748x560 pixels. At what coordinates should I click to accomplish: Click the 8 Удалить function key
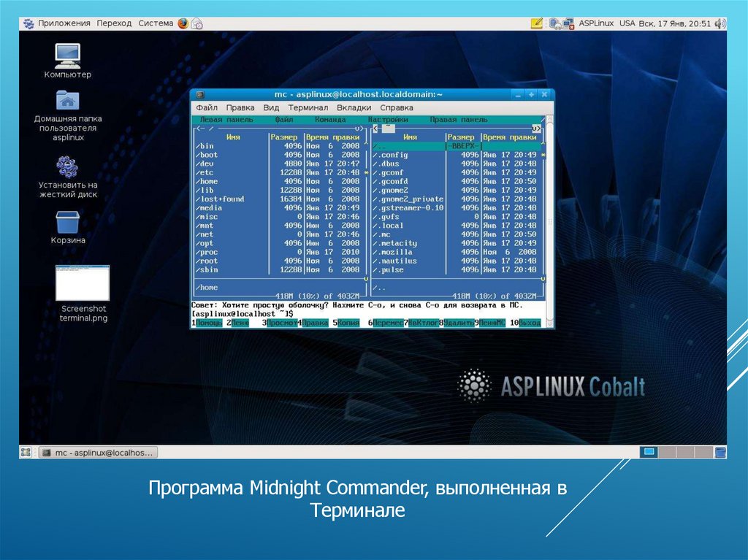tap(459, 323)
